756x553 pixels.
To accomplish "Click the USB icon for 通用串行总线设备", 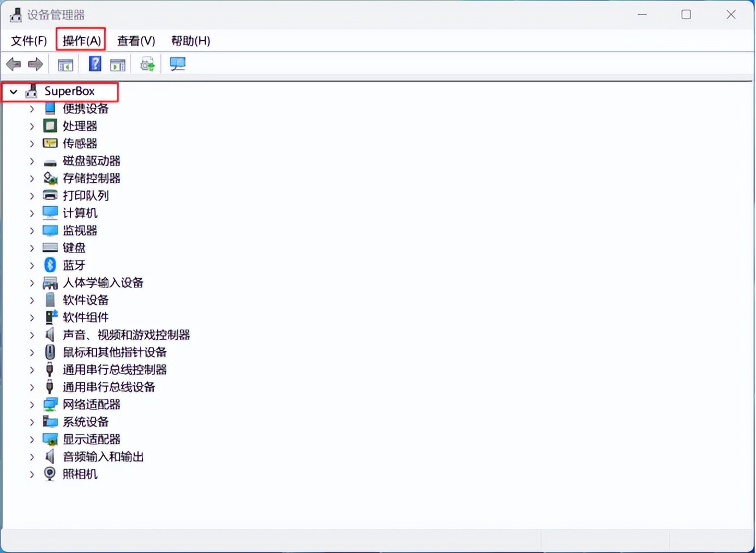I will (x=50, y=387).
